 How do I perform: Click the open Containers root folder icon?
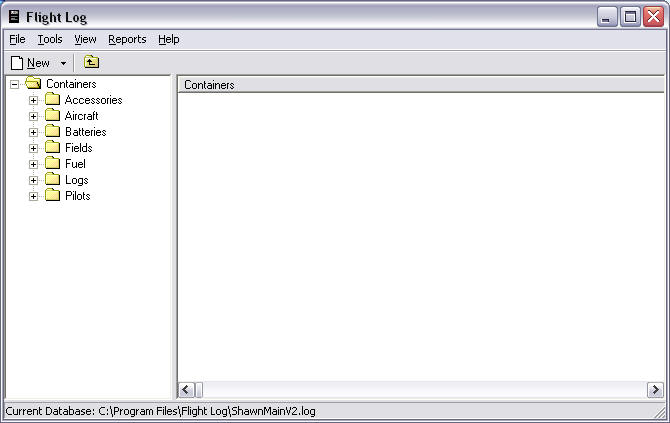(33, 84)
